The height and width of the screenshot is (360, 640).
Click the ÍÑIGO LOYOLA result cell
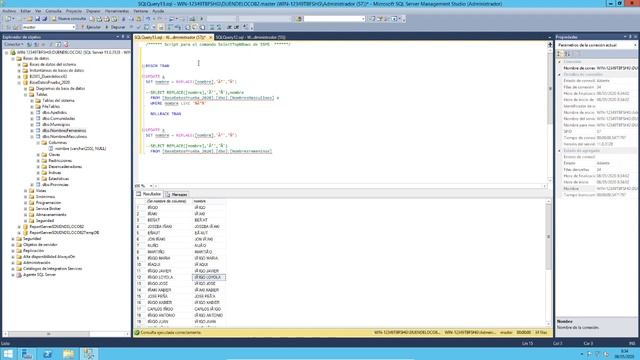click(209, 277)
